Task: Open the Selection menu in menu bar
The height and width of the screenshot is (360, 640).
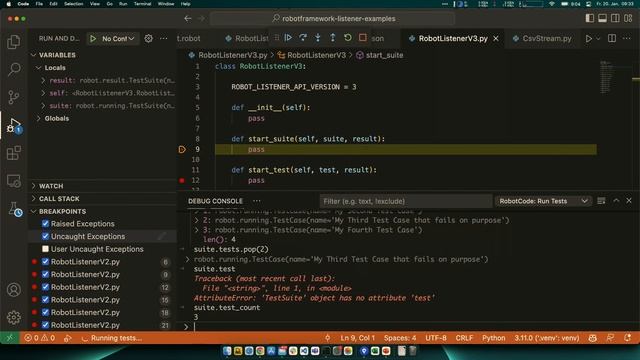Action: pos(73,4)
